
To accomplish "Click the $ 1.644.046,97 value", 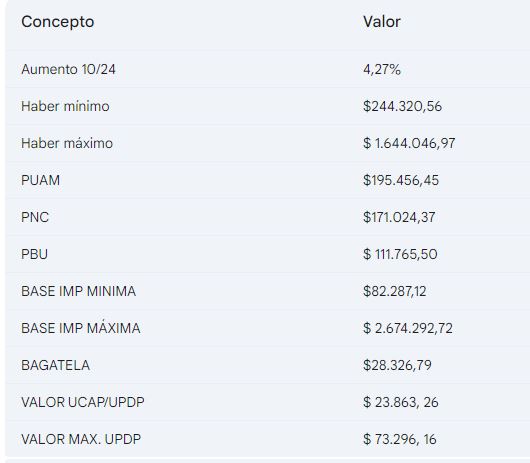I will coord(409,143).
